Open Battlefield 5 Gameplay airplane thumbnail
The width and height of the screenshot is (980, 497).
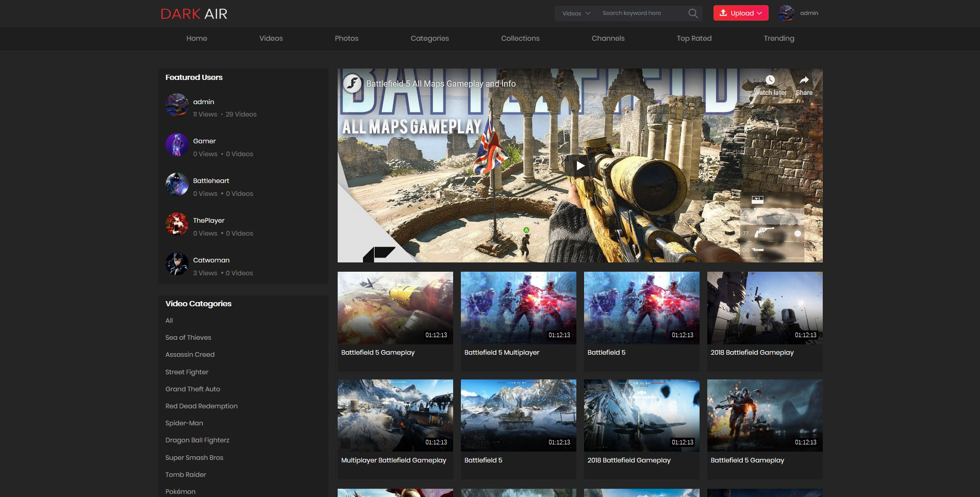click(x=395, y=308)
